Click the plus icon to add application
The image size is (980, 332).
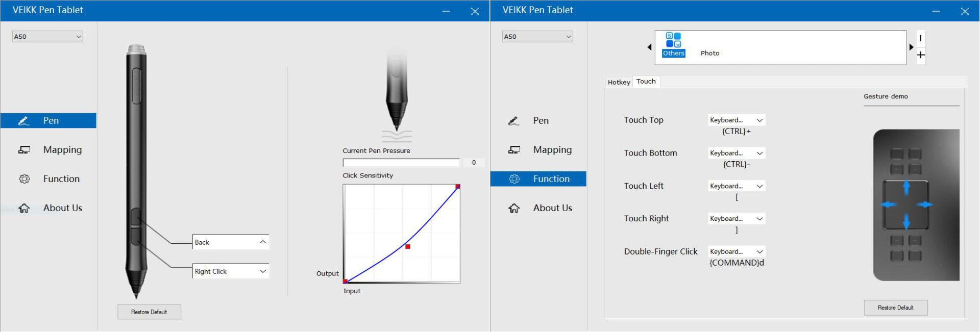921,55
